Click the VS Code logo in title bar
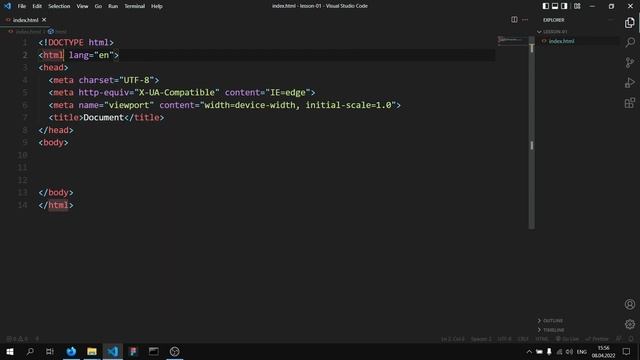Viewport: 640px width, 360px height. (7, 6)
